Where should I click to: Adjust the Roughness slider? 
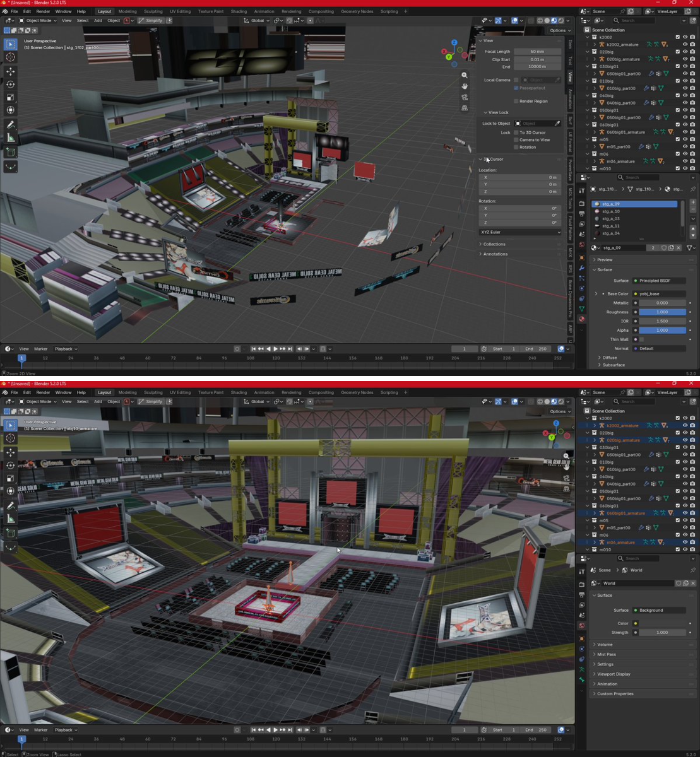pos(662,312)
